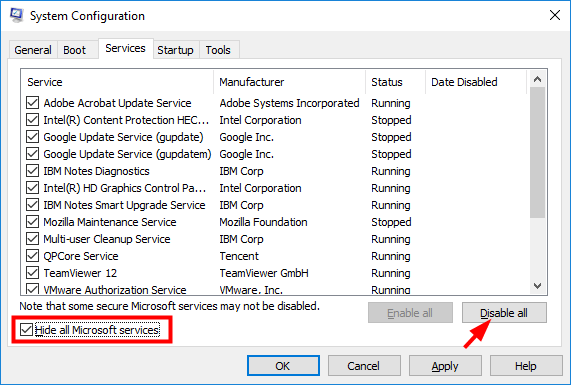Uncheck the QPCore Service checkbox
The image size is (571, 385).
point(32,256)
